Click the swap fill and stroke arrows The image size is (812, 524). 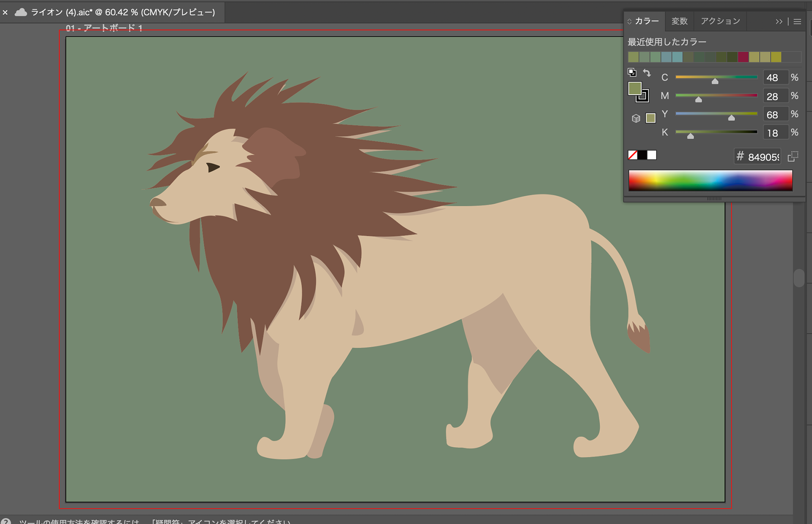click(x=647, y=73)
